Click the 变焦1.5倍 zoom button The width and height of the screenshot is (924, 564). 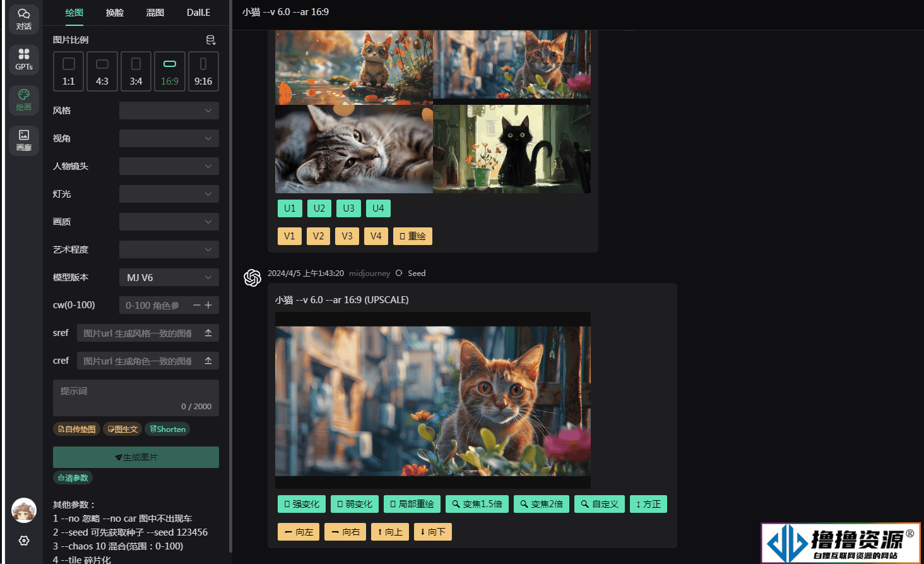[477, 504]
